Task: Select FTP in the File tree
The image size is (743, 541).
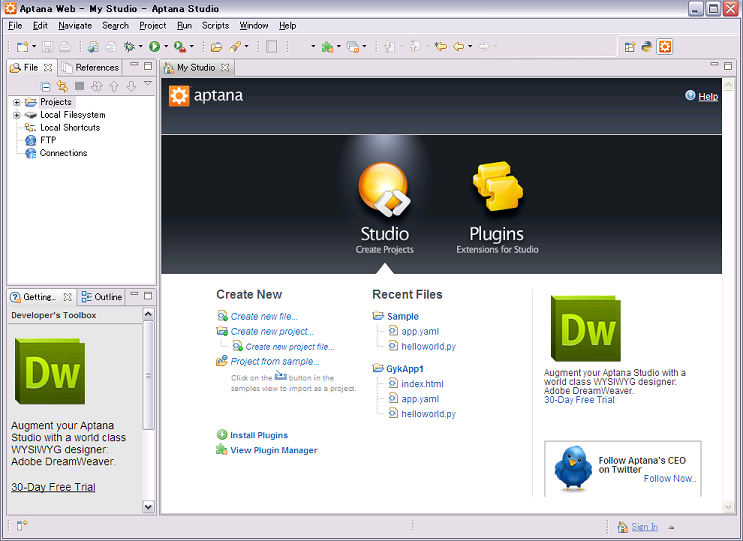Action: tap(48, 140)
